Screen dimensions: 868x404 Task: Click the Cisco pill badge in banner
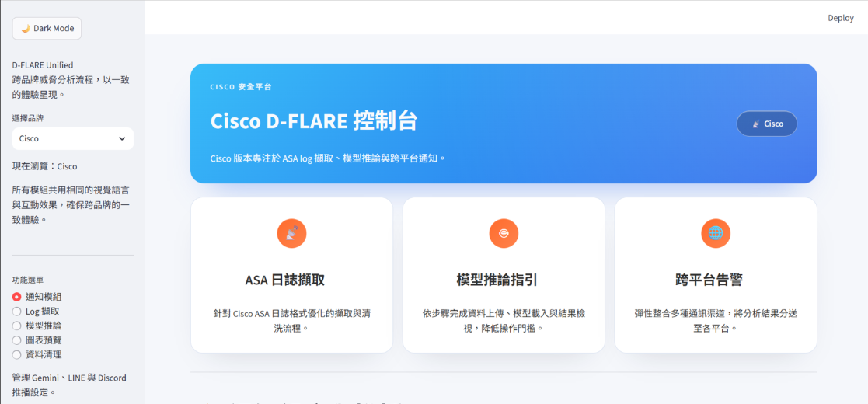click(x=766, y=124)
